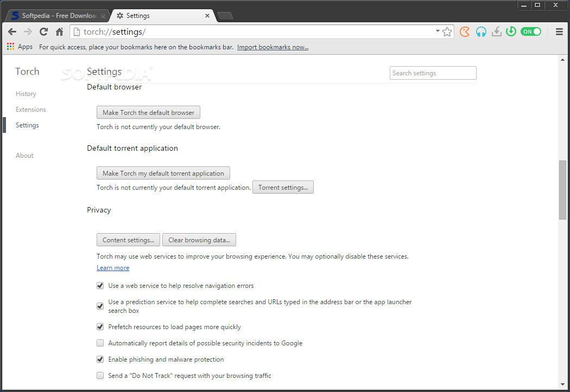The image size is (570, 392).
Task: Click the Search settings field
Action: [x=433, y=73]
